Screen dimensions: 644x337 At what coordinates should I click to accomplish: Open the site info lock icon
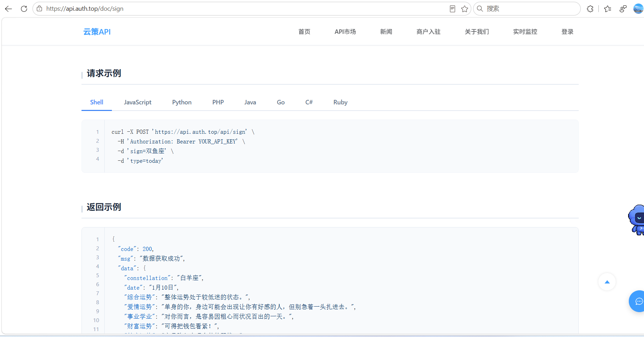39,9
